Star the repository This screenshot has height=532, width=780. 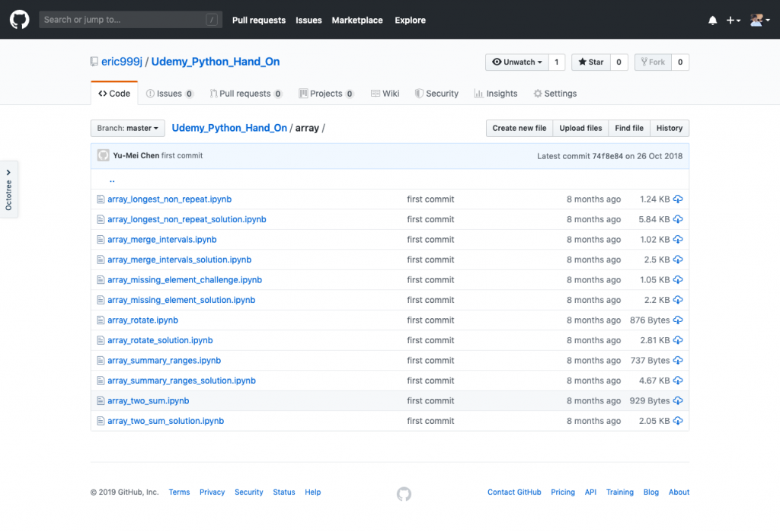[x=591, y=62]
